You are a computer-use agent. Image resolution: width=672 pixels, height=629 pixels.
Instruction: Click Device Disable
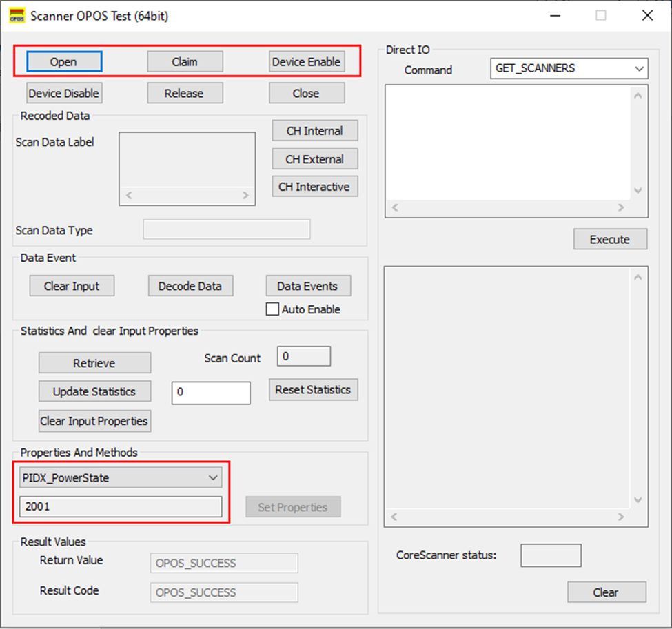(64, 93)
